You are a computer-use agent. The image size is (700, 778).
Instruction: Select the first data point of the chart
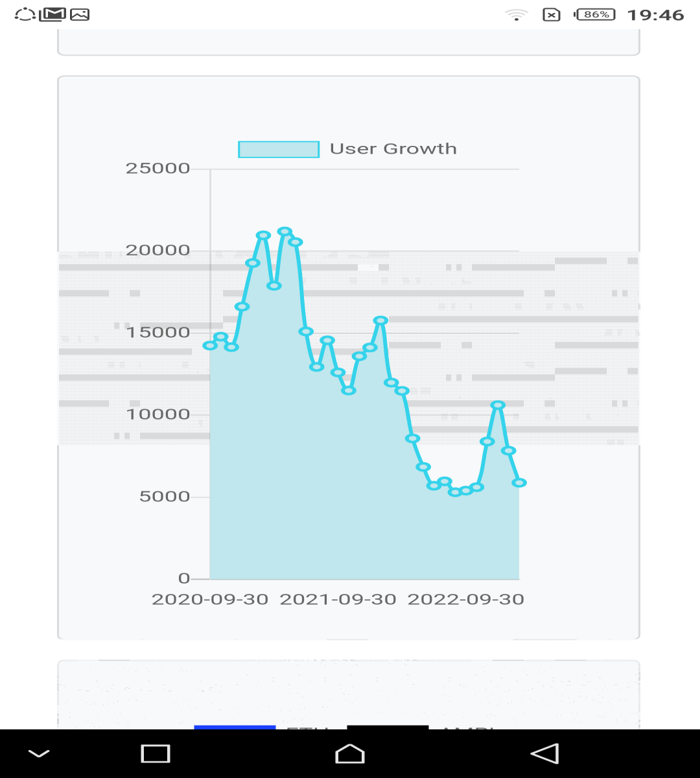pyautogui.click(x=210, y=346)
